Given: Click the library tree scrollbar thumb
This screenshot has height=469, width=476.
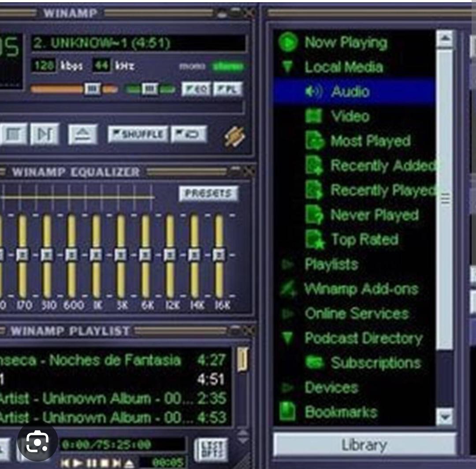Looking at the screenshot, I should click(x=445, y=200).
